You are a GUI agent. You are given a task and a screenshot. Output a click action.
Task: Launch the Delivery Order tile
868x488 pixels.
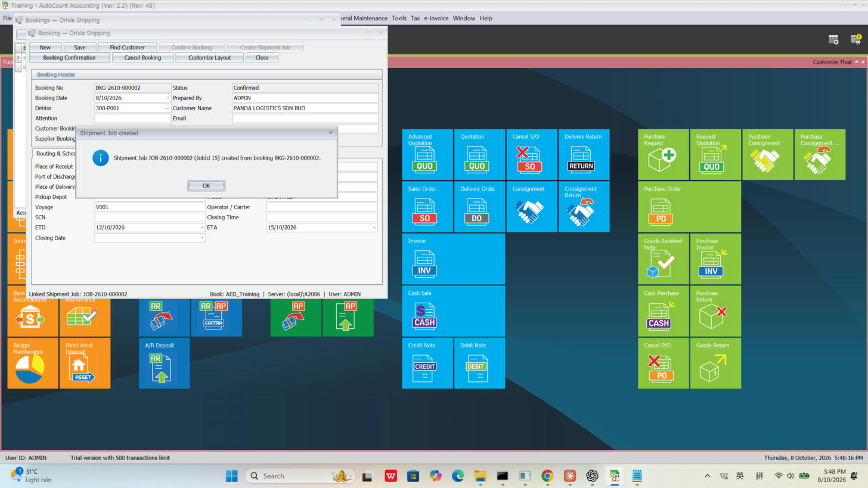coord(479,207)
